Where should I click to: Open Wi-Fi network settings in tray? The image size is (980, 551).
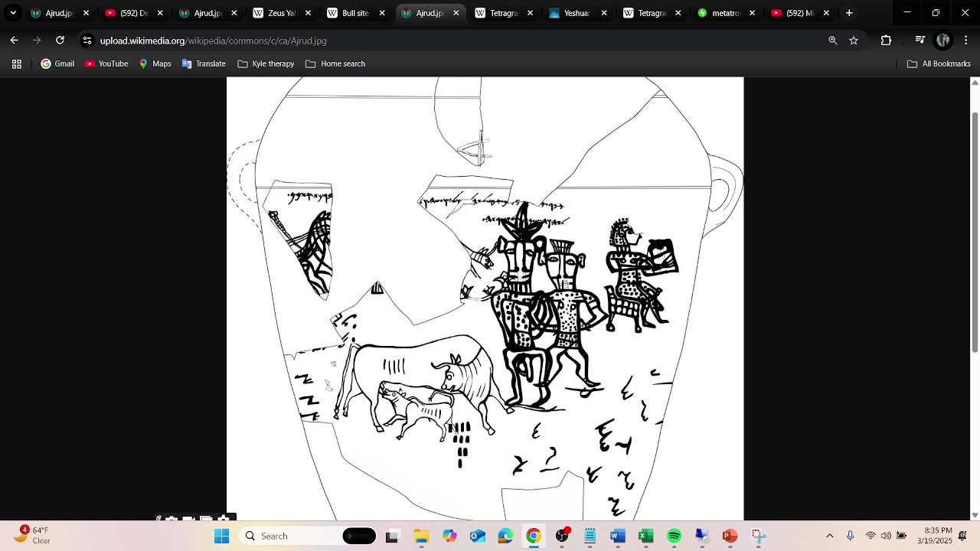[871, 536]
